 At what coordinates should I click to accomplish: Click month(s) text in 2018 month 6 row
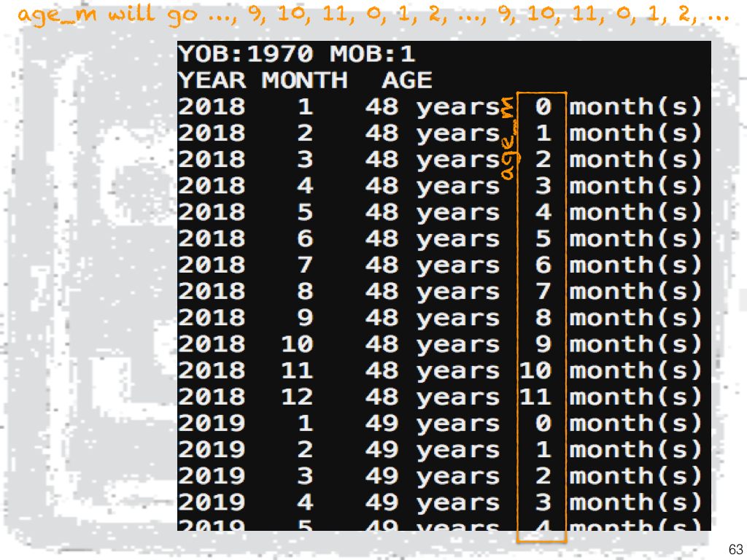coord(635,238)
